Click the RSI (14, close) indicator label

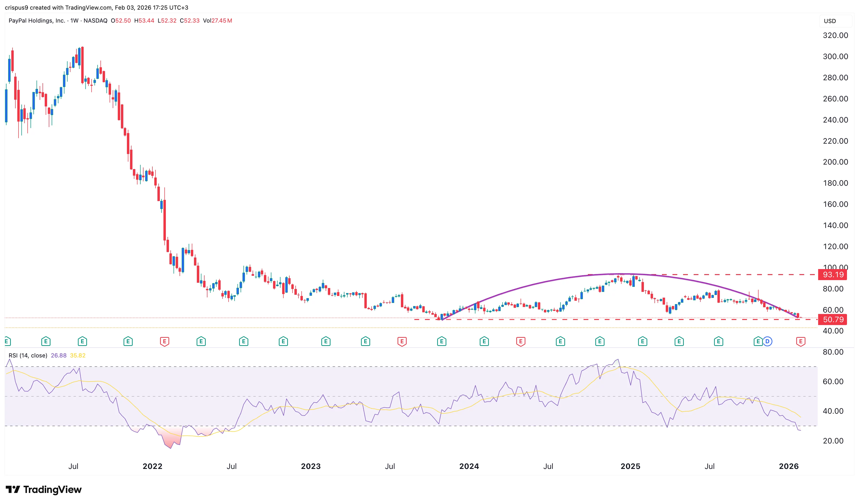point(28,356)
